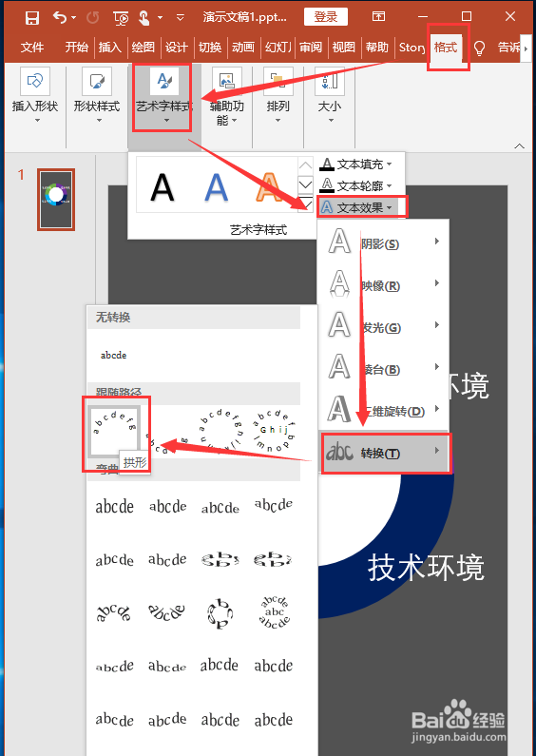The width and height of the screenshot is (536, 756).
Task: Click ribbon tabs scroll-right arrow
Action: pos(526,48)
